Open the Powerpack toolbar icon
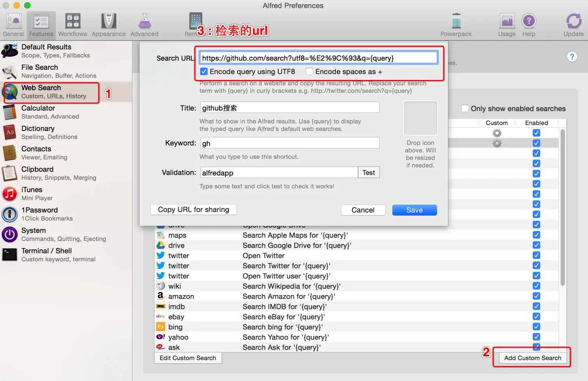This screenshot has height=381, width=588. point(456,25)
